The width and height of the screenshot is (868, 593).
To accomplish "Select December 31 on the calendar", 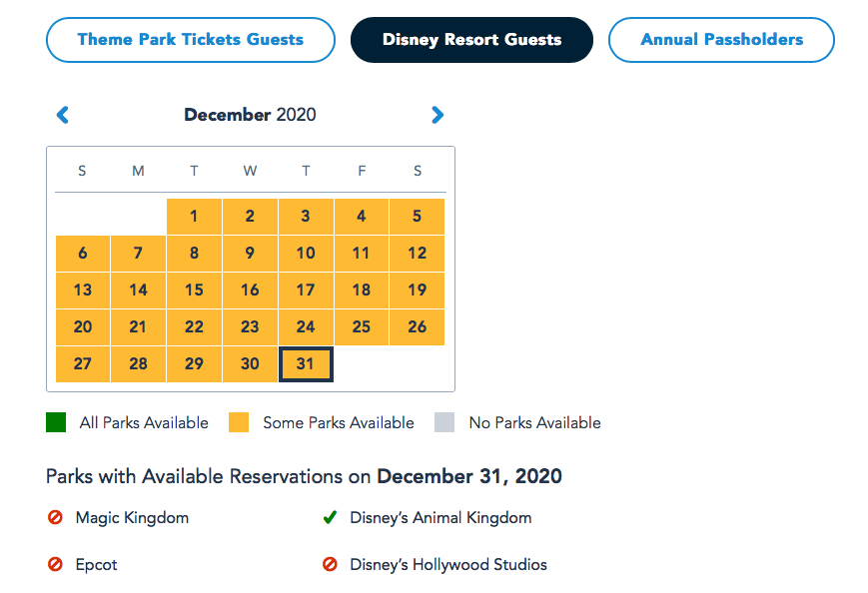I will pyautogui.click(x=306, y=364).
